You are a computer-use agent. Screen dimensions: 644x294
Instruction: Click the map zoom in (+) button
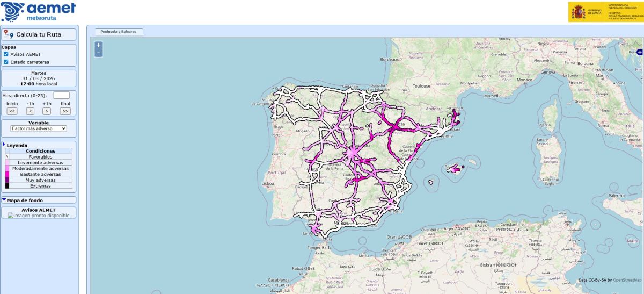(x=98, y=45)
